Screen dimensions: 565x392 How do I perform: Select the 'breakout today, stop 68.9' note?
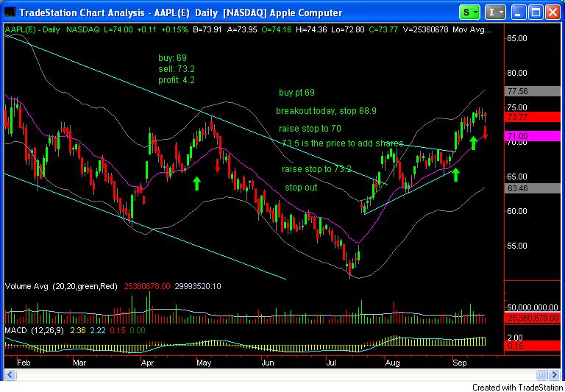(x=326, y=111)
